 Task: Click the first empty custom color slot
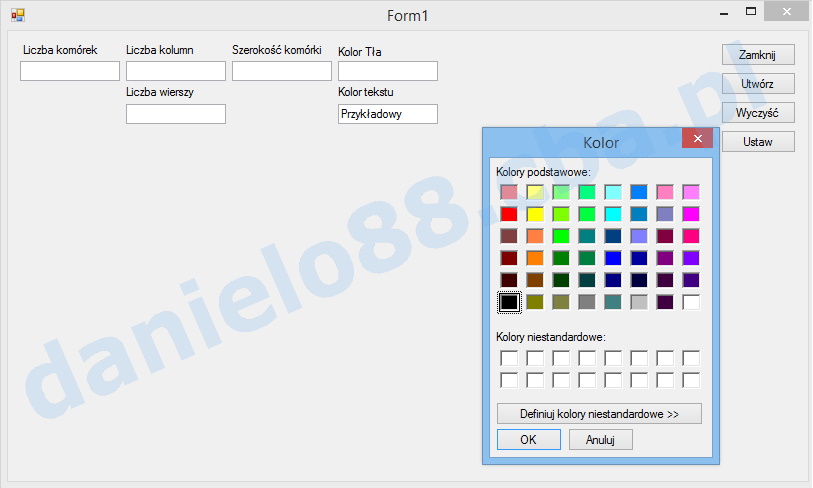[x=509, y=358]
